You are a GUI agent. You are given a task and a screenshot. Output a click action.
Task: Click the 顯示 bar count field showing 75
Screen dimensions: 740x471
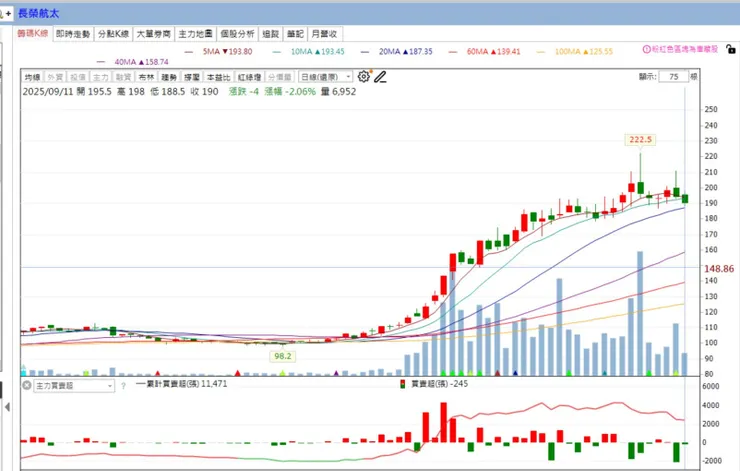[x=673, y=76]
